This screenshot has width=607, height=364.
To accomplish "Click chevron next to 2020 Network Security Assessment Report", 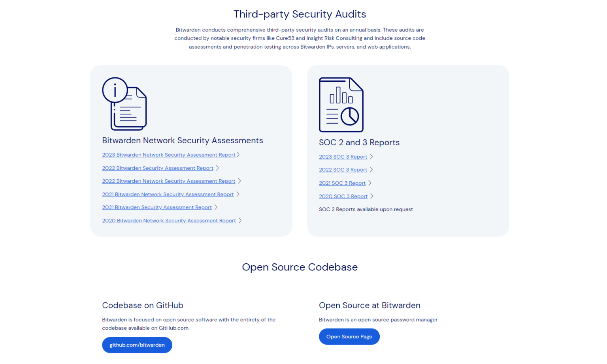I will coord(240,220).
